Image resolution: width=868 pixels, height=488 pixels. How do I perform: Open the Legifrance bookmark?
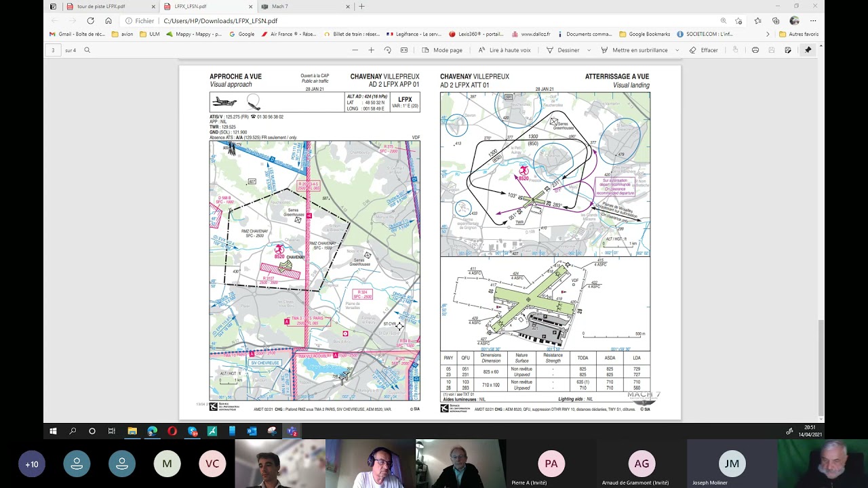tap(413, 34)
